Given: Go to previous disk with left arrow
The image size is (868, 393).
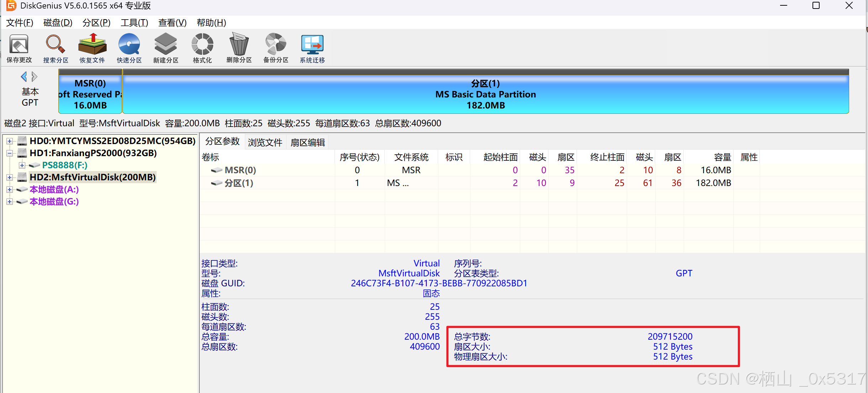Looking at the screenshot, I should coord(24,76).
